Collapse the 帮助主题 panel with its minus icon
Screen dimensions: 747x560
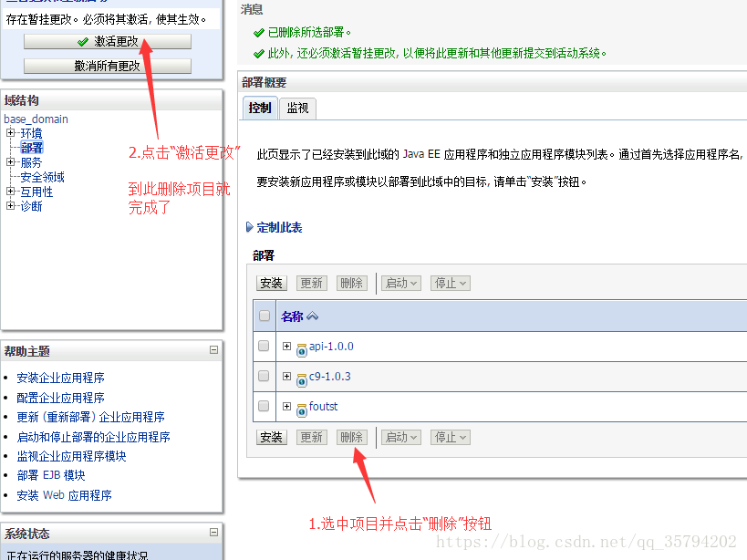coord(213,350)
